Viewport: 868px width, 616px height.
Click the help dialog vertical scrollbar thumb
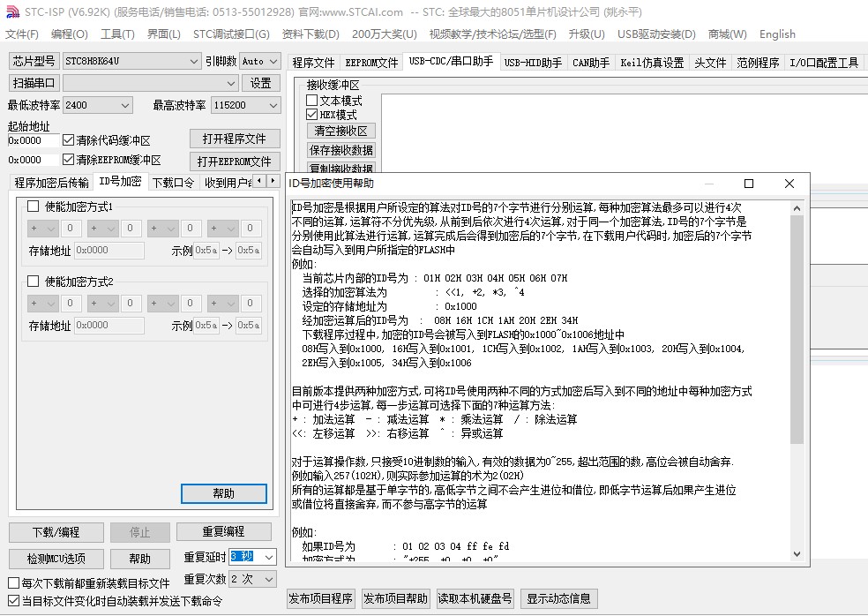point(797,329)
